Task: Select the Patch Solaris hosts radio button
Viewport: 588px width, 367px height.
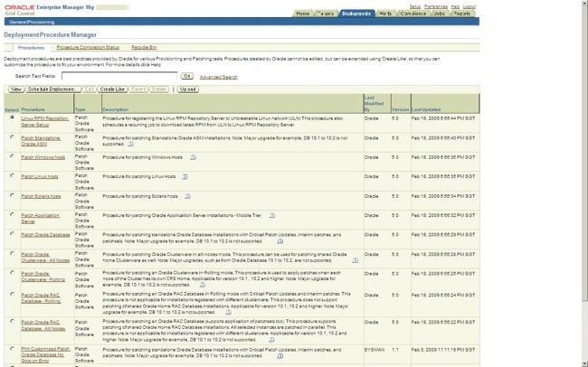Action: coord(12,195)
